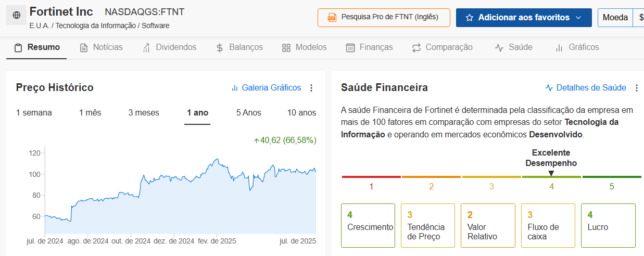Open the Crescimento score card
The width and height of the screenshot is (644, 256).
[x=368, y=225]
